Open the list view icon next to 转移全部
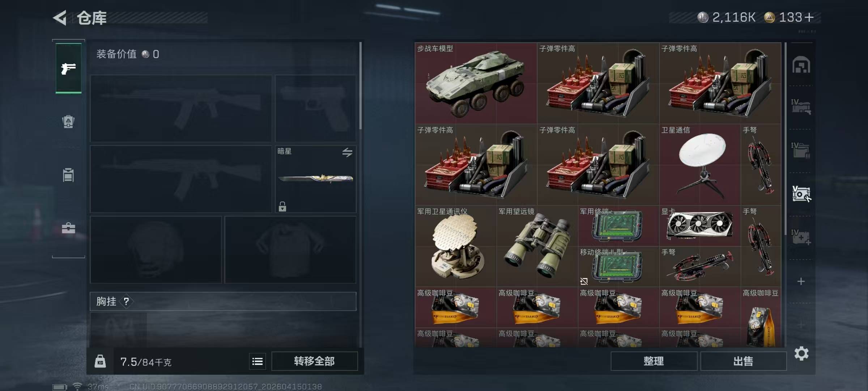The width and height of the screenshot is (868, 391). click(258, 361)
